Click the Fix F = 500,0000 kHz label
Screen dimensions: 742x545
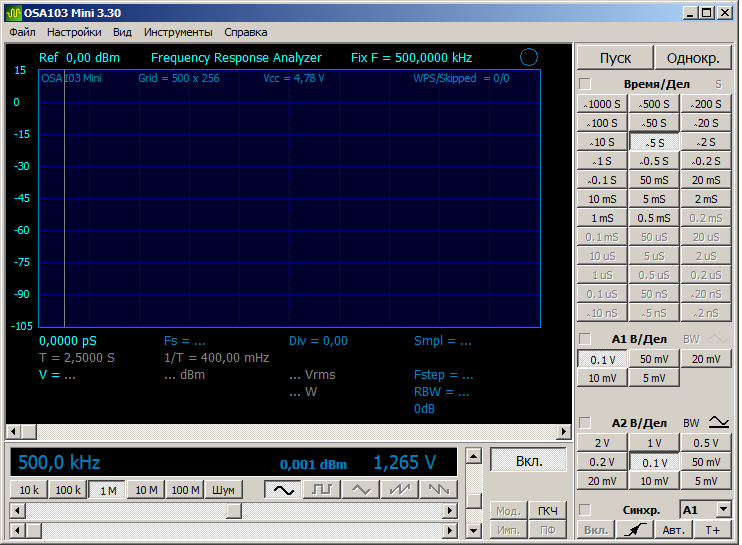point(411,58)
